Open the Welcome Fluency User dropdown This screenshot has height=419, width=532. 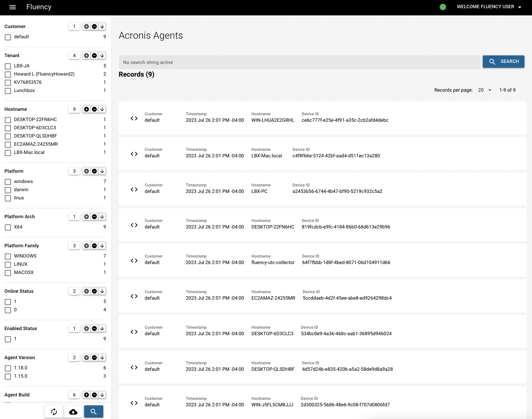(x=489, y=7)
